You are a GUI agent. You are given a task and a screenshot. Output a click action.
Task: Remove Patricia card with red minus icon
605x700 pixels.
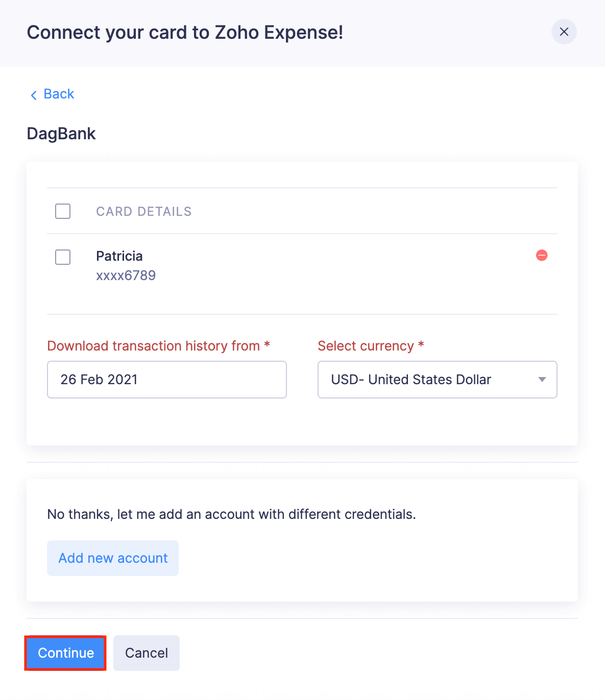click(542, 255)
